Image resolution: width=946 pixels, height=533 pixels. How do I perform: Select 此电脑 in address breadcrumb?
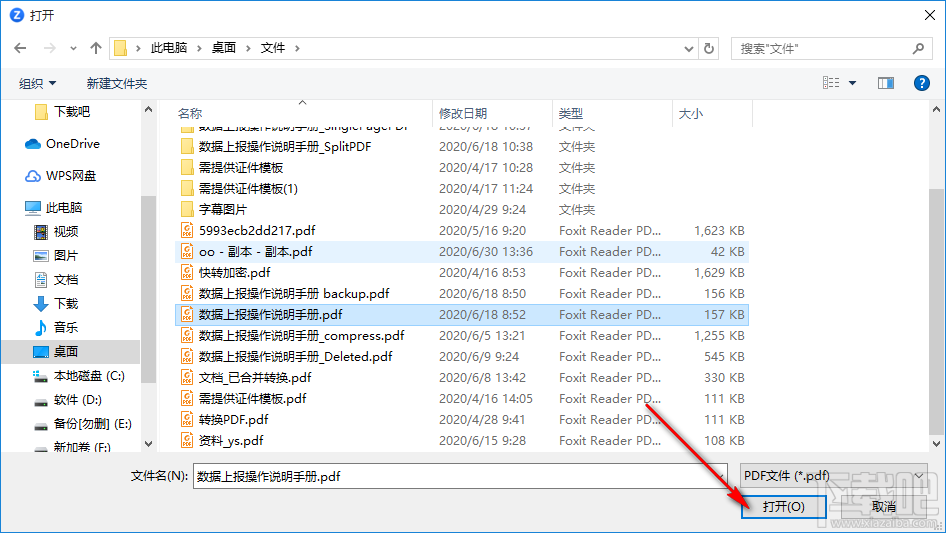point(169,48)
